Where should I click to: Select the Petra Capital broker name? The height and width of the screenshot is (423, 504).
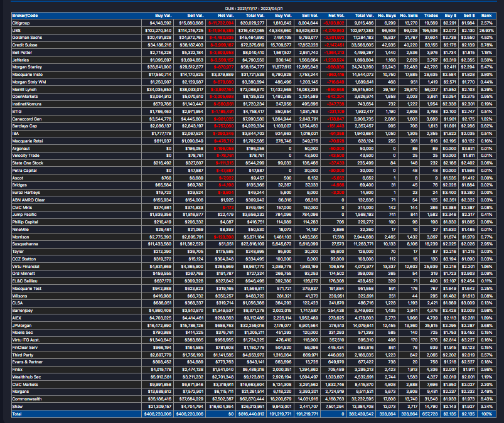24,171
